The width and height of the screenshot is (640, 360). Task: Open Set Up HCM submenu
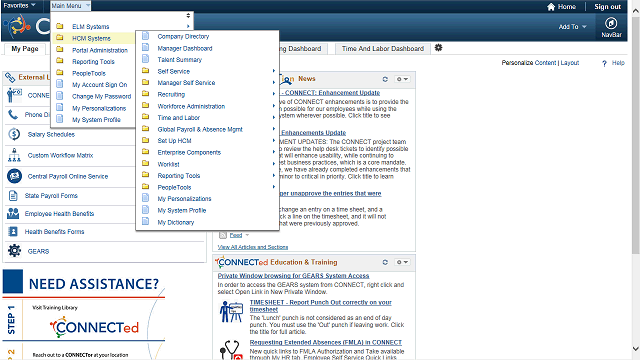point(174,141)
